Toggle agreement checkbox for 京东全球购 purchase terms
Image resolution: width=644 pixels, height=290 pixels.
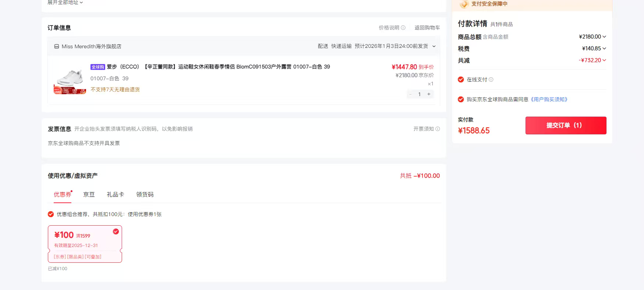click(x=461, y=99)
